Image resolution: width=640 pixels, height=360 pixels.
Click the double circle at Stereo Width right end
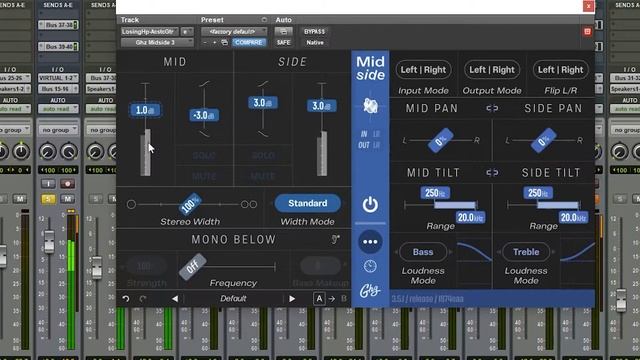(249, 204)
